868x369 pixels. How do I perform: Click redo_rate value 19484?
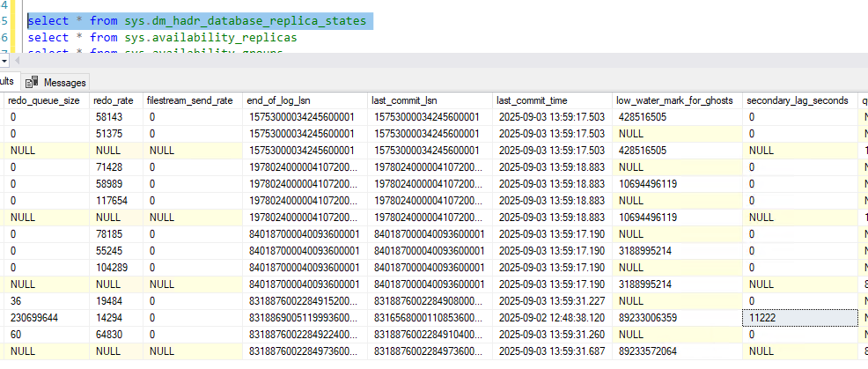[x=117, y=301]
